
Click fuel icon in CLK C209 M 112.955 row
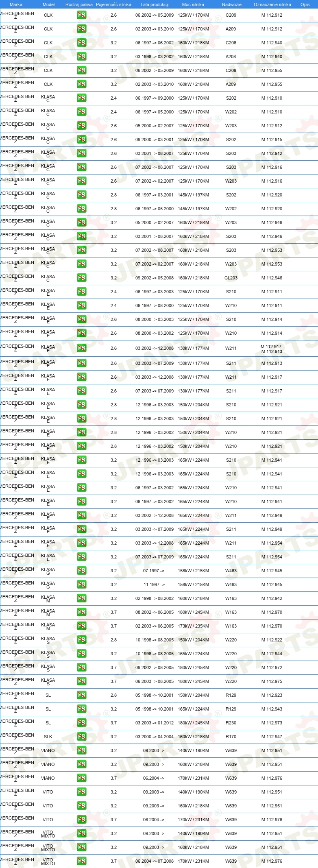pyautogui.click(x=81, y=70)
